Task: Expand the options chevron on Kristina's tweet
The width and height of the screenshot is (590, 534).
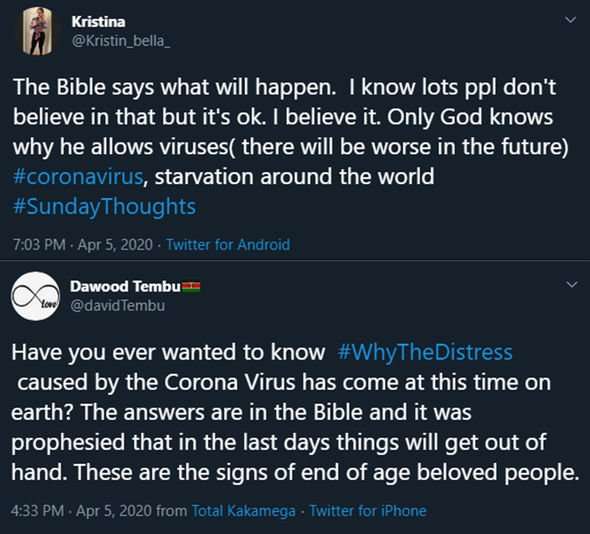Action: click(571, 20)
